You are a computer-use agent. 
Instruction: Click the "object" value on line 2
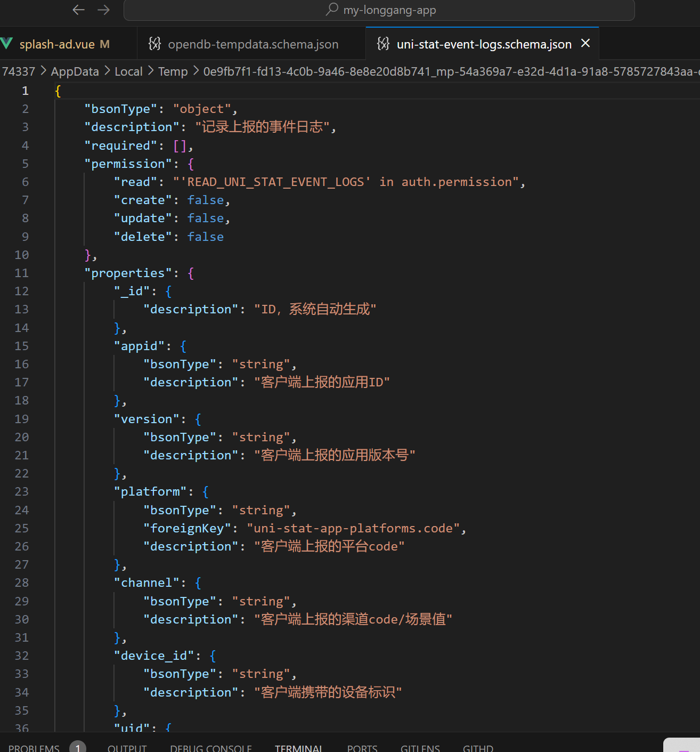click(202, 109)
